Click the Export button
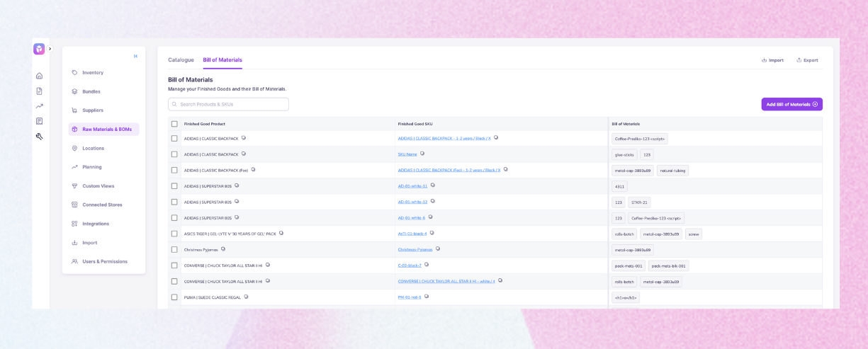The width and height of the screenshot is (868, 349). coord(807,60)
